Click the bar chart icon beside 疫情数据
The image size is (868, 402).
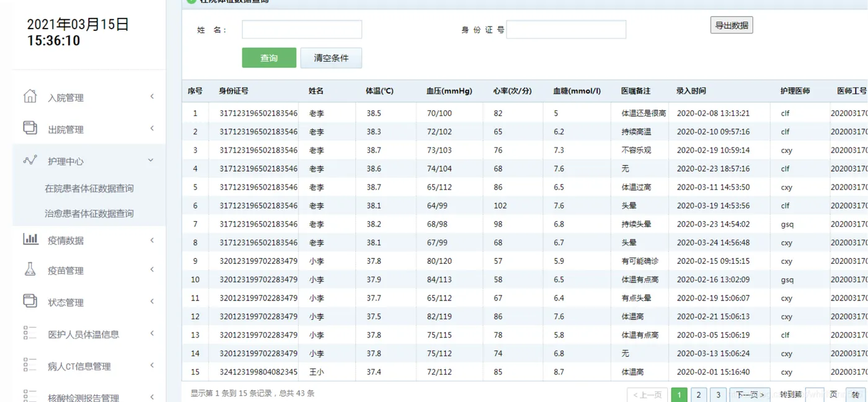coord(30,239)
